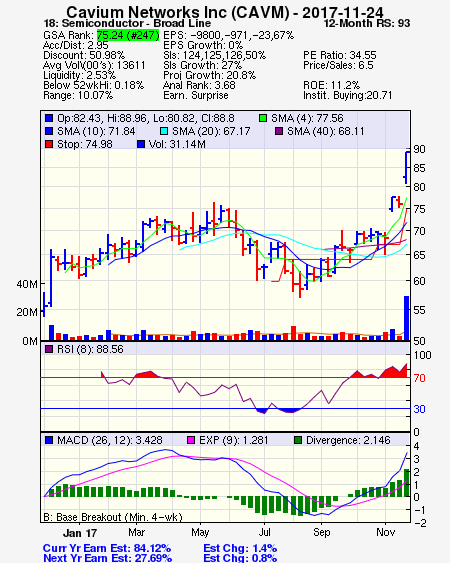Click the green SMA (4) legend swatch
Image resolution: width=450 pixels, height=563 pixels.
[x=263, y=118]
